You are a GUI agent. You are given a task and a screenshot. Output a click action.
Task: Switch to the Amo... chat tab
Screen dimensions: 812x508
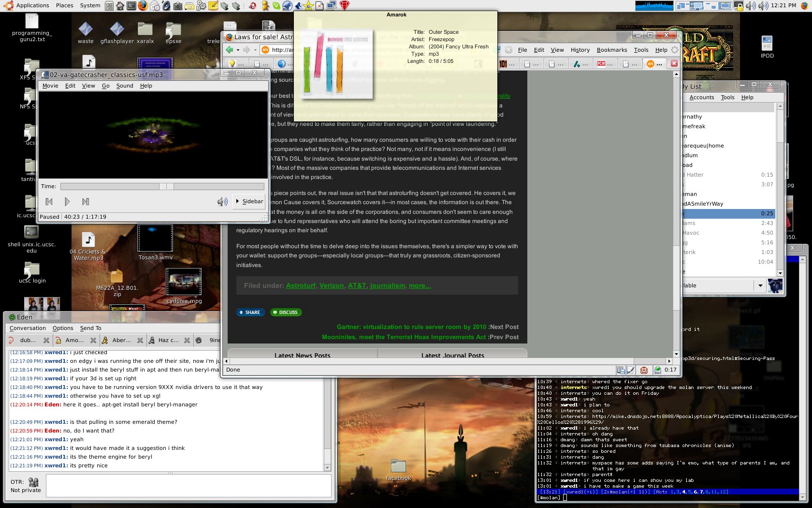point(75,340)
